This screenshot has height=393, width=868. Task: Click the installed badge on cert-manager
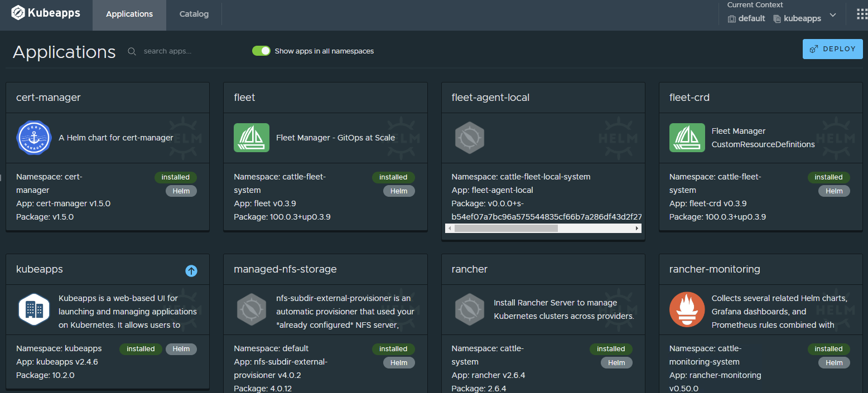tap(176, 177)
